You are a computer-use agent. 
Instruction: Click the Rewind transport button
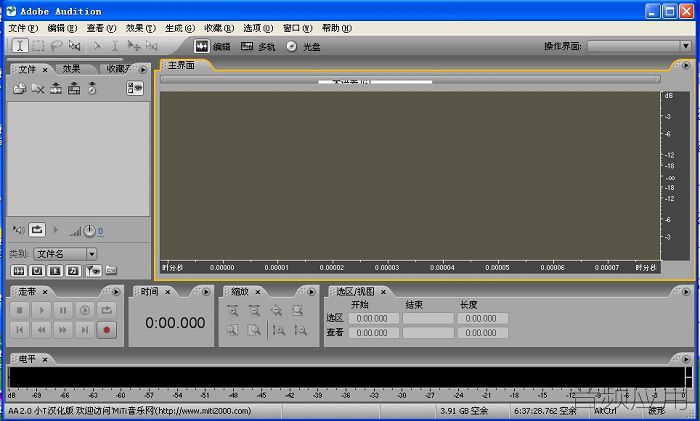point(41,330)
